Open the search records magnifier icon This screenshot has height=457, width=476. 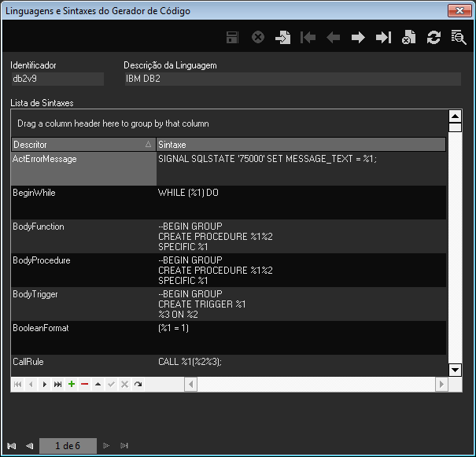tap(458, 38)
